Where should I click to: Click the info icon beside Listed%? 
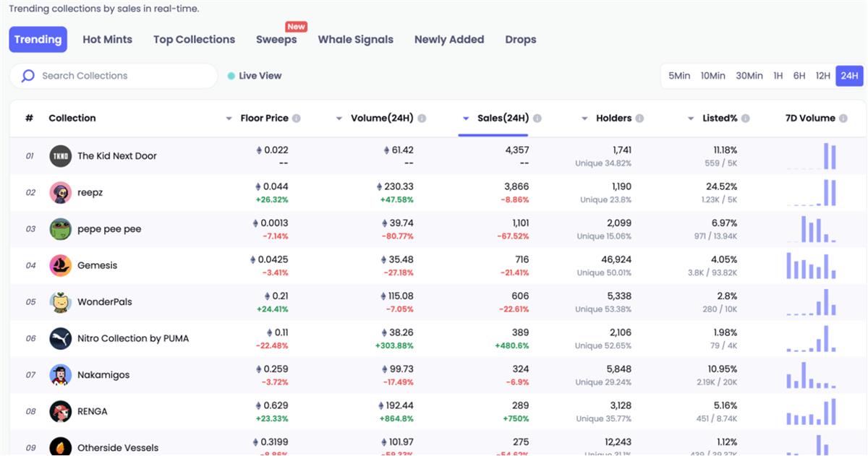pos(745,119)
